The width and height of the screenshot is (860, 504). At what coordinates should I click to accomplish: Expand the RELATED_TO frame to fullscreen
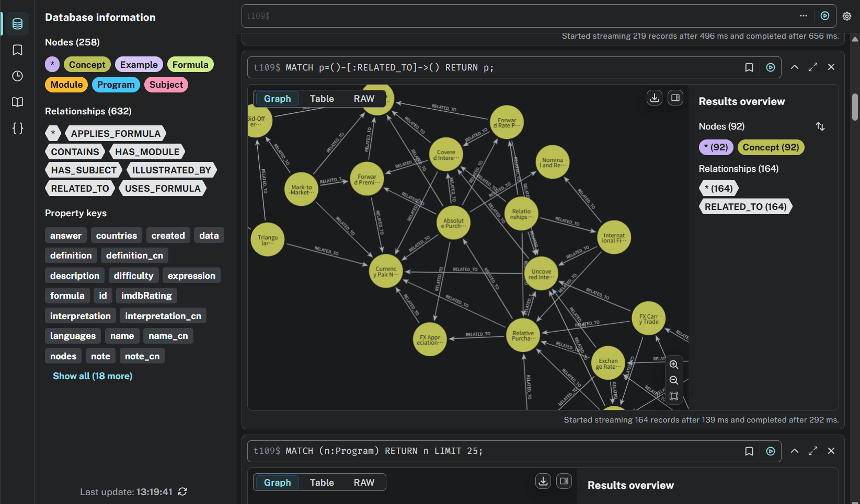[x=812, y=67]
